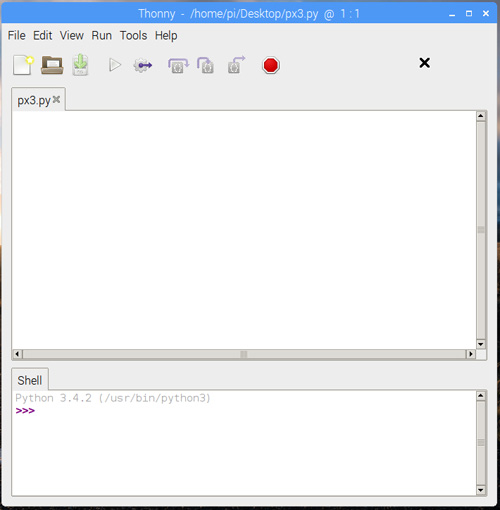Click editor vertical scrollbar down arrow
The height and width of the screenshot is (510, 500).
481,344
